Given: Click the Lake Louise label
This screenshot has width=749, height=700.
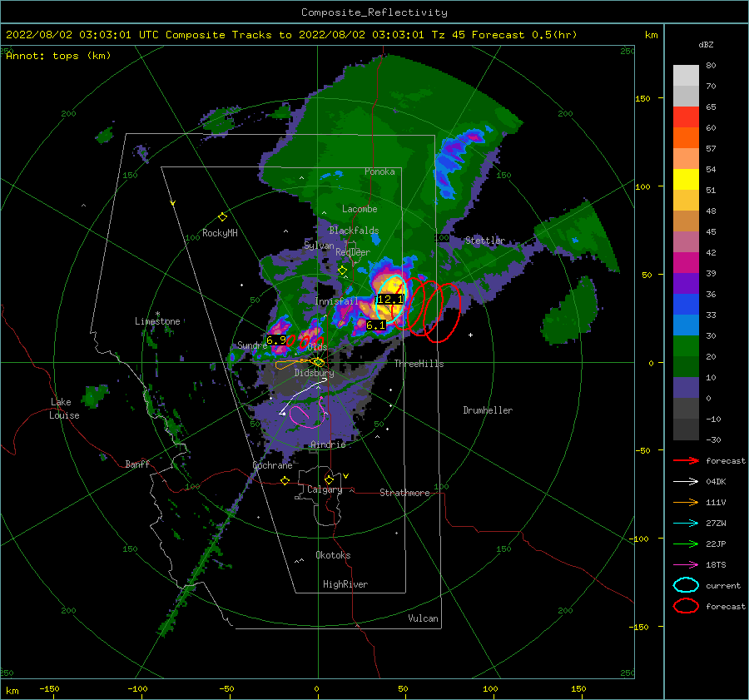Looking at the screenshot, I should click(x=64, y=409).
